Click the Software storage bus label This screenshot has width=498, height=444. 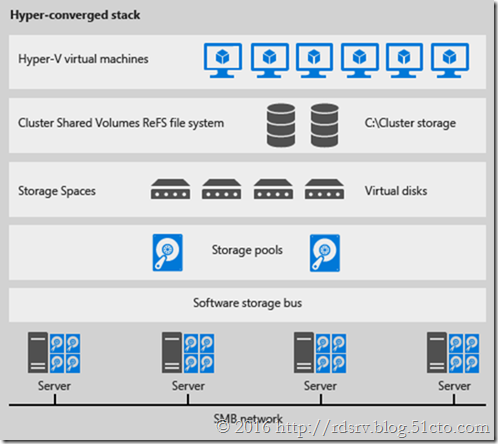click(x=248, y=303)
